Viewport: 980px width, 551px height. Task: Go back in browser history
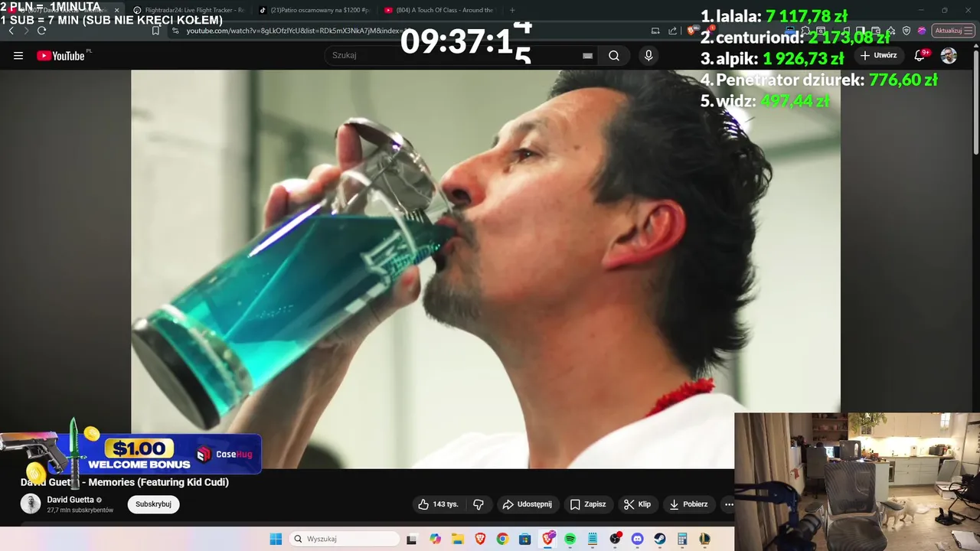[x=11, y=31]
